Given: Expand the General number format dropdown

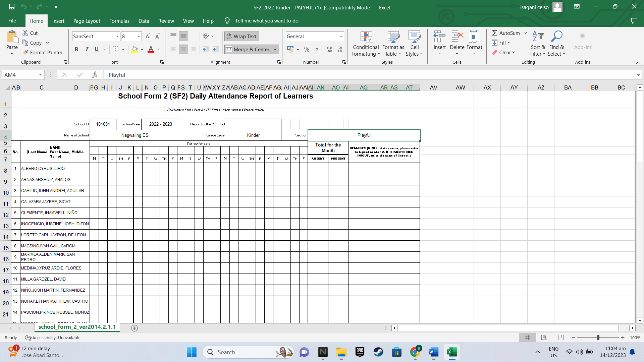Looking at the screenshot, I should pos(341,36).
